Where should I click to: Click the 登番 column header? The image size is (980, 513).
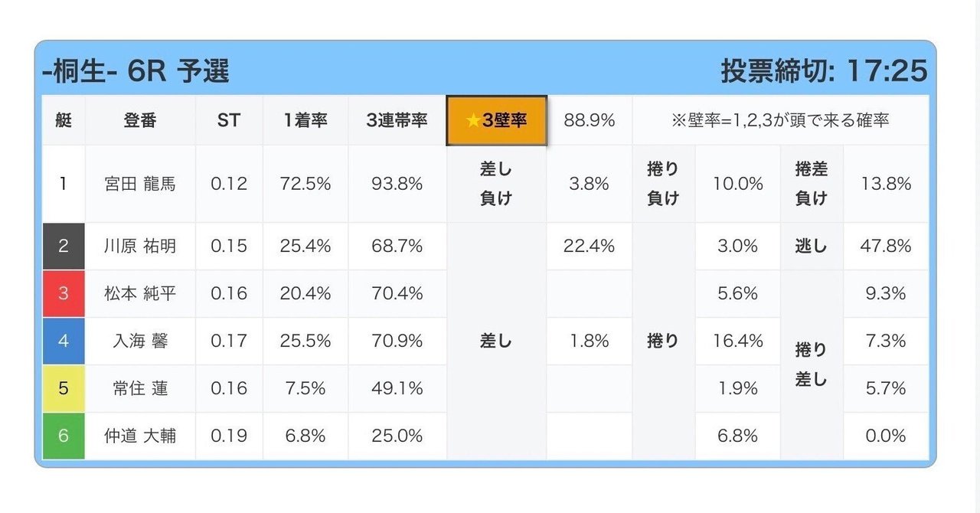coord(140,120)
